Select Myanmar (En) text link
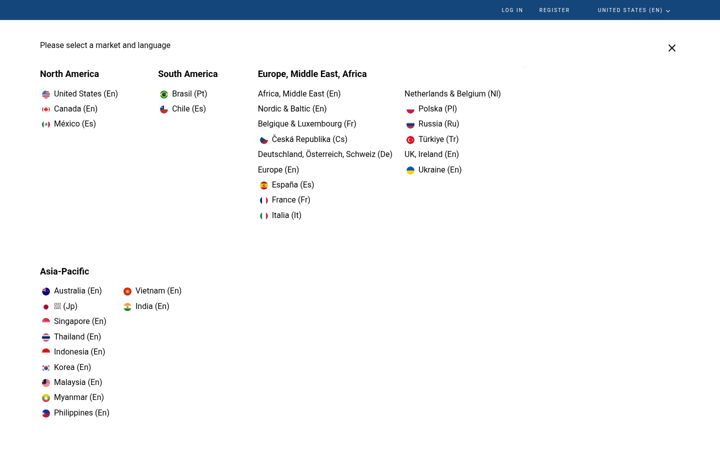Viewport: 720px width, 450px height. coord(79,397)
